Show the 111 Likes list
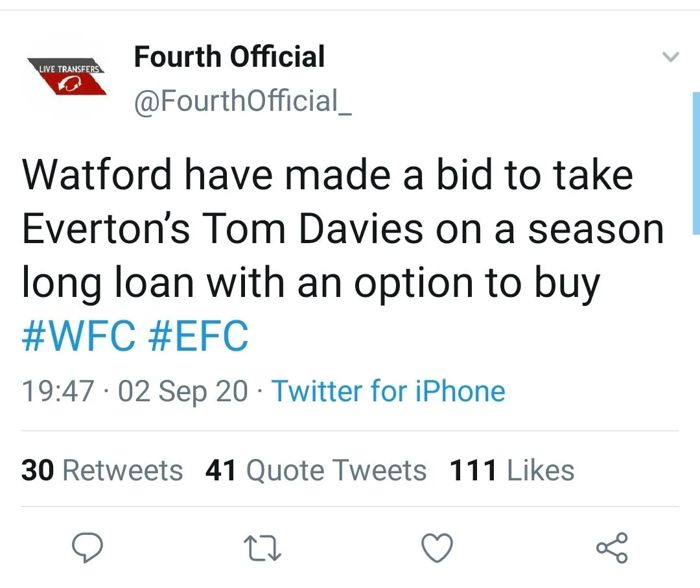This screenshot has height=588, width=700. coord(511,470)
